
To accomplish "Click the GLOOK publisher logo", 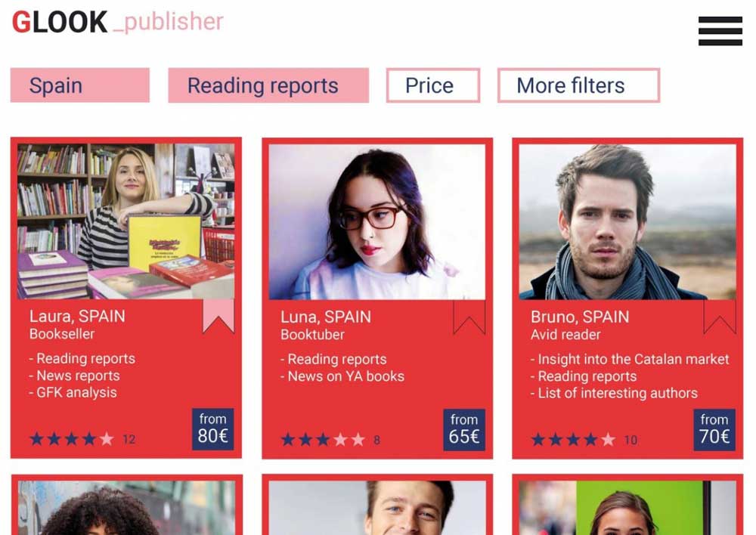I will click(118, 22).
